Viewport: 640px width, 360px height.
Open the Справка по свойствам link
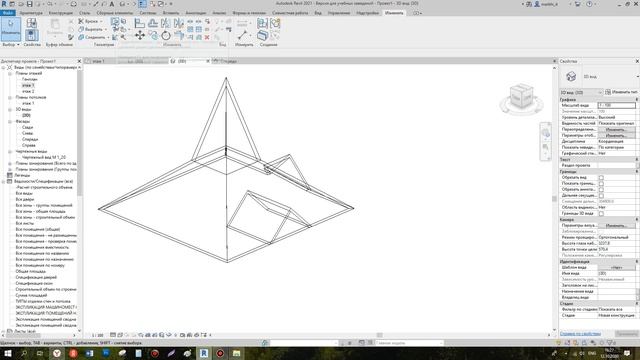[580, 334]
